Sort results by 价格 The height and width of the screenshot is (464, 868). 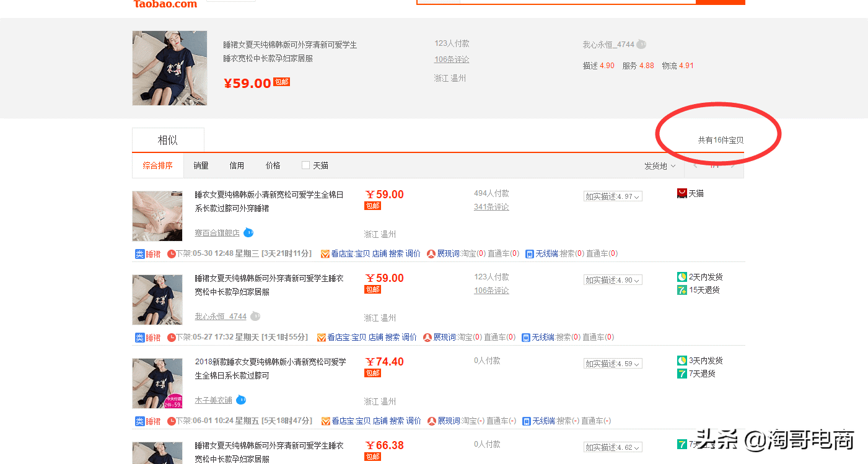click(273, 165)
